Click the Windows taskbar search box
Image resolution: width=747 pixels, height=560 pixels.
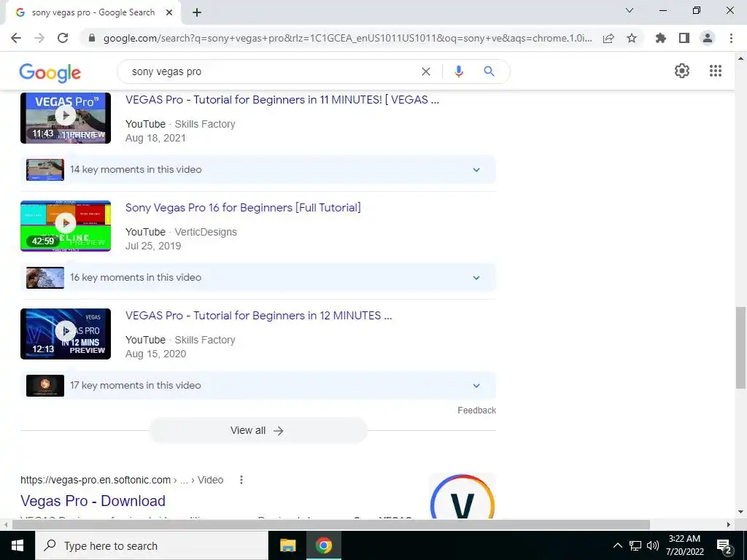(152, 545)
